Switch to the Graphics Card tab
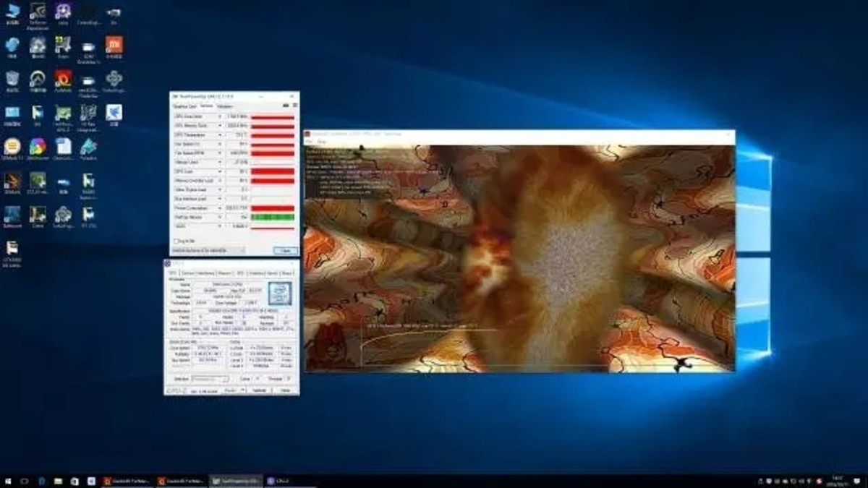868x488 pixels. (186, 106)
